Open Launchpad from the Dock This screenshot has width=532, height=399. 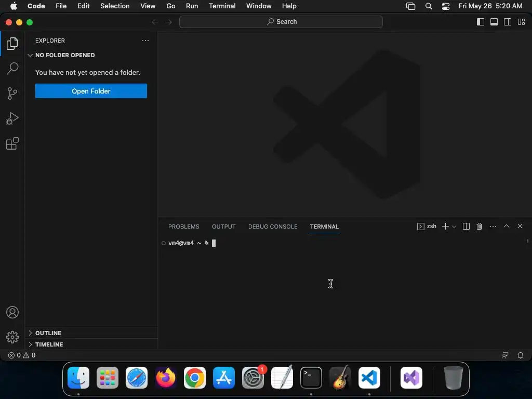click(108, 378)
